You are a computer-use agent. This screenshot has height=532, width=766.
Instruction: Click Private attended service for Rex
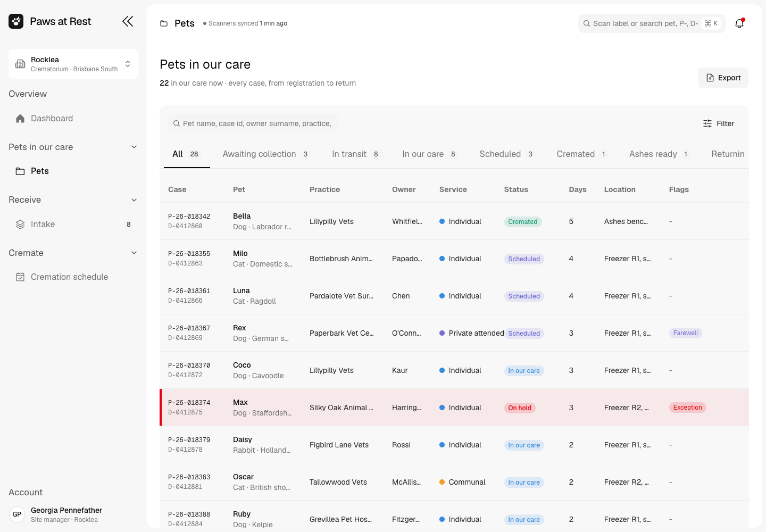tap(472, 333)
